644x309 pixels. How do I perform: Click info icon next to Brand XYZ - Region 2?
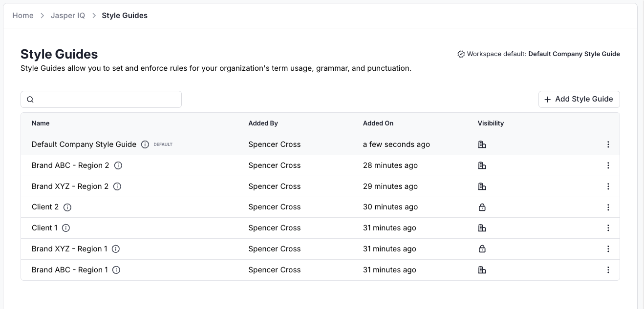pos(117,186)
